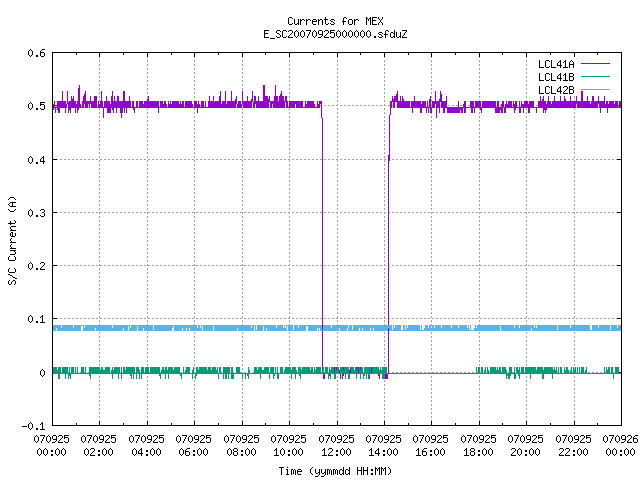Click the 0.2 y-axis tick label
Viewport: 640px width, 480px height.
(x=36, y=266)
